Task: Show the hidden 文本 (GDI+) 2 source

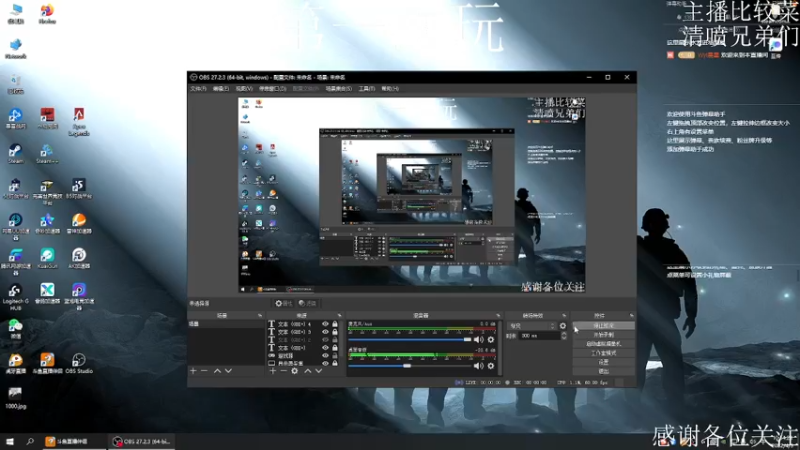Action: 325,340
